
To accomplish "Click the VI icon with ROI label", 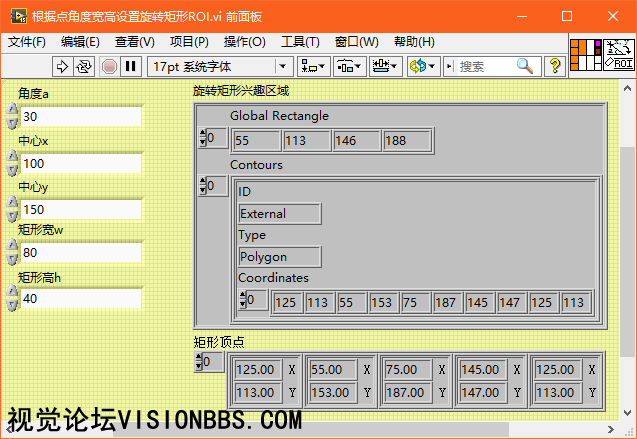I will [619, 53].
